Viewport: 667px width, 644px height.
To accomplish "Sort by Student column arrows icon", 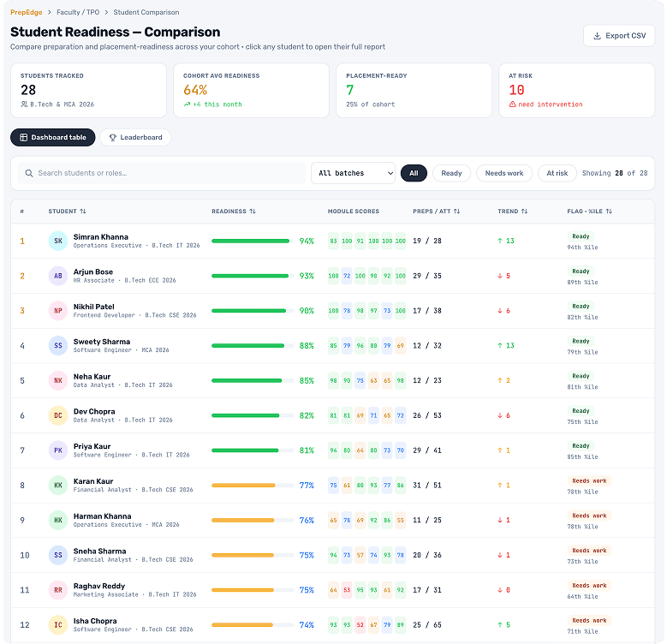I will click(83, 211).
